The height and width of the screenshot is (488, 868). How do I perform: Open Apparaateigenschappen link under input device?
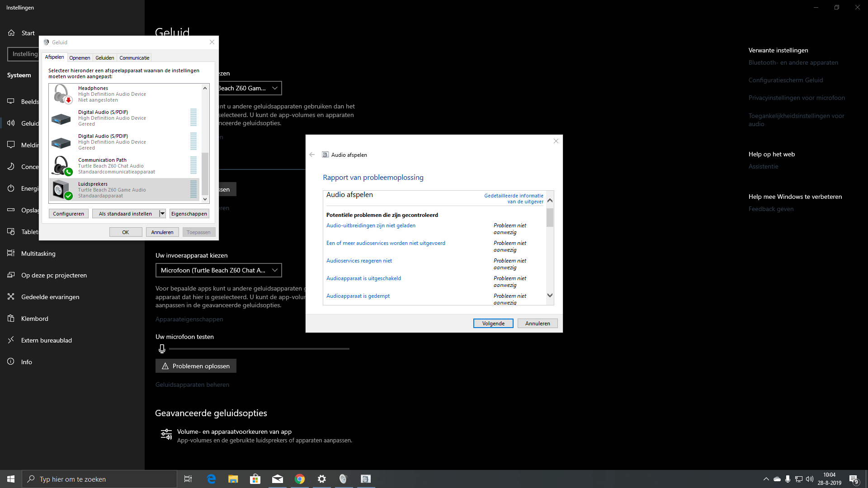point(189,319)
